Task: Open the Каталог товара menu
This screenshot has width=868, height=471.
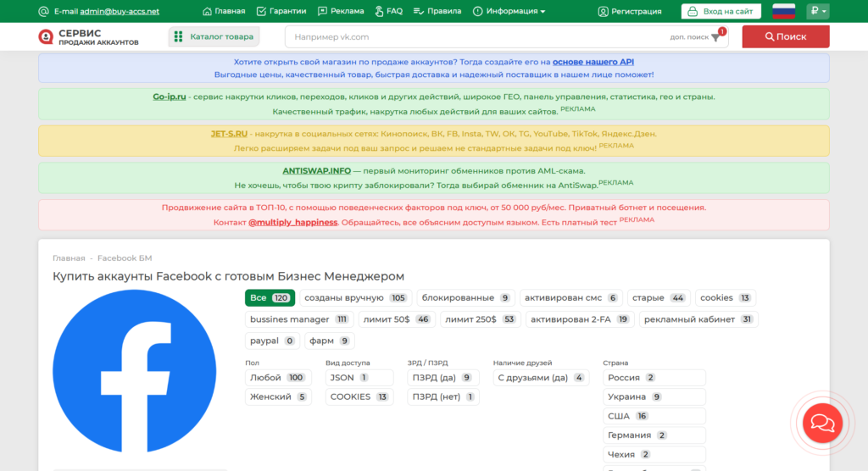Action: 214,36
